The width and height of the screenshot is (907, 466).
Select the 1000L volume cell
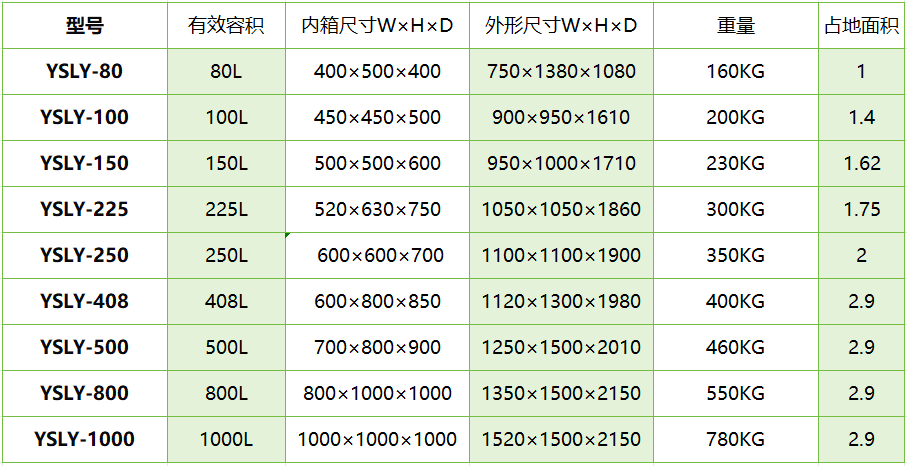pyautogui.click(x=226, y=439)
